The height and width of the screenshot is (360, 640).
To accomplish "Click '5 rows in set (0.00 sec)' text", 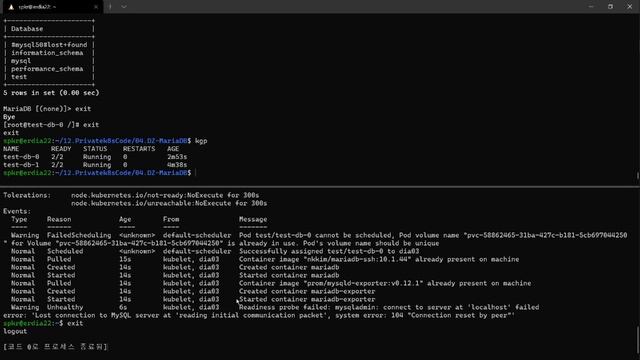I will 51,93.
